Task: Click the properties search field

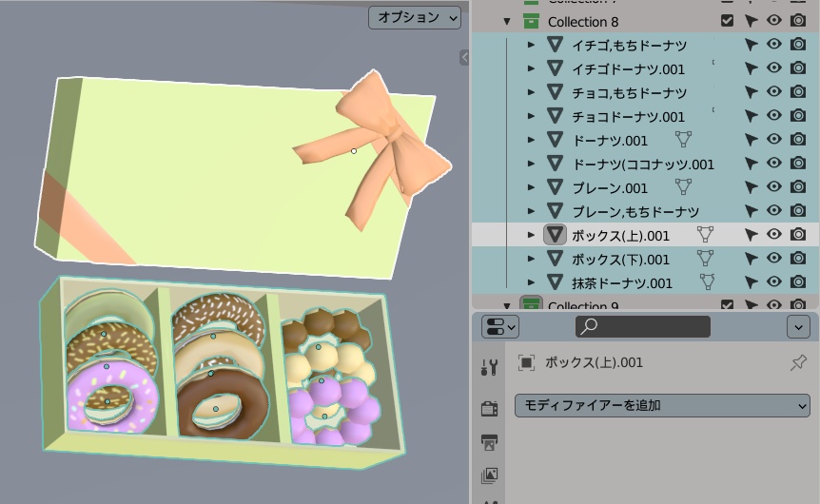Action: [x=643, y=327]
